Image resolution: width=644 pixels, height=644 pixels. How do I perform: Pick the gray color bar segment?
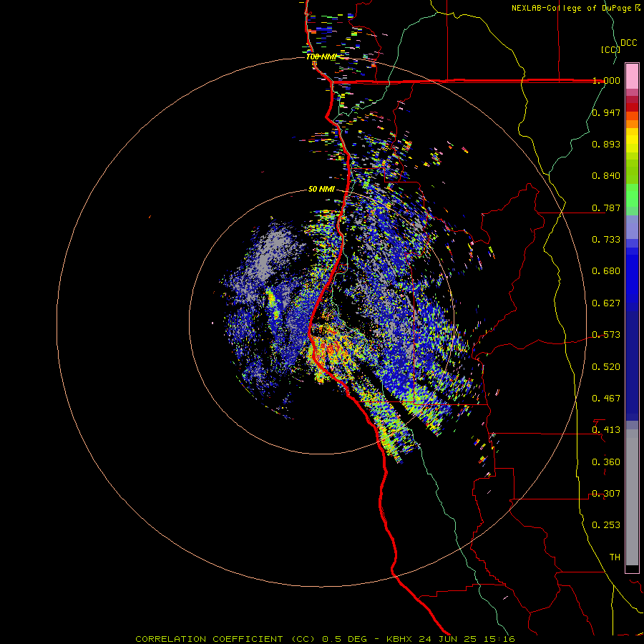coord(632,497)
